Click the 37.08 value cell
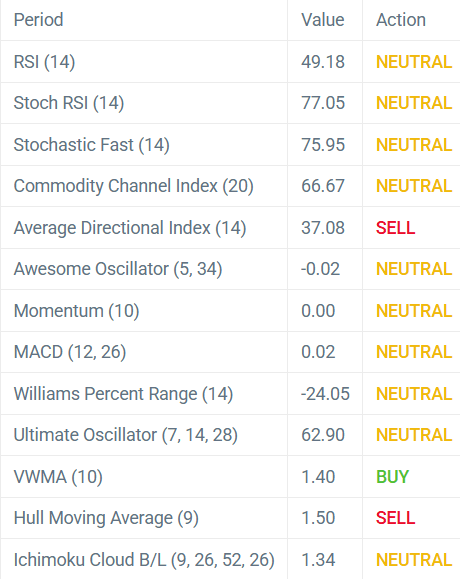The height and width of the screenshot is (579, 460). pyautogui.click(x=323, y=228)
